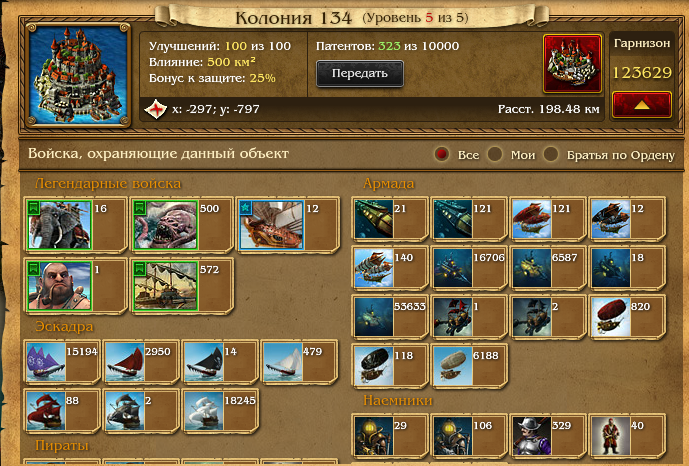Click the red airship unit with 820
The height and width of the screenshot is (466, 689).
coord(611,317)
